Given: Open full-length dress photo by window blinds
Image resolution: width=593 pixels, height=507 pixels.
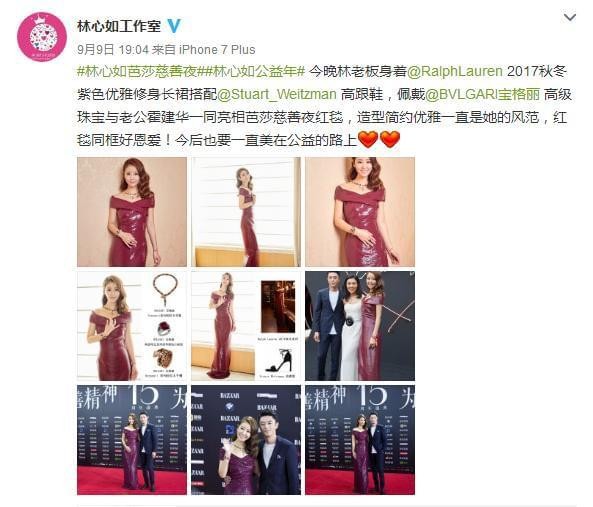Looking at the screenshot, I should point(246,212).
